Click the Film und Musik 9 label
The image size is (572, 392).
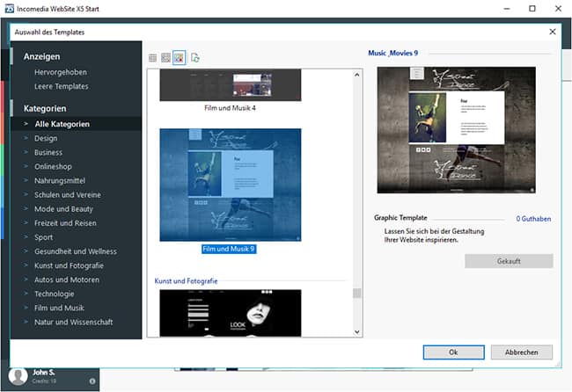(229, 249)
